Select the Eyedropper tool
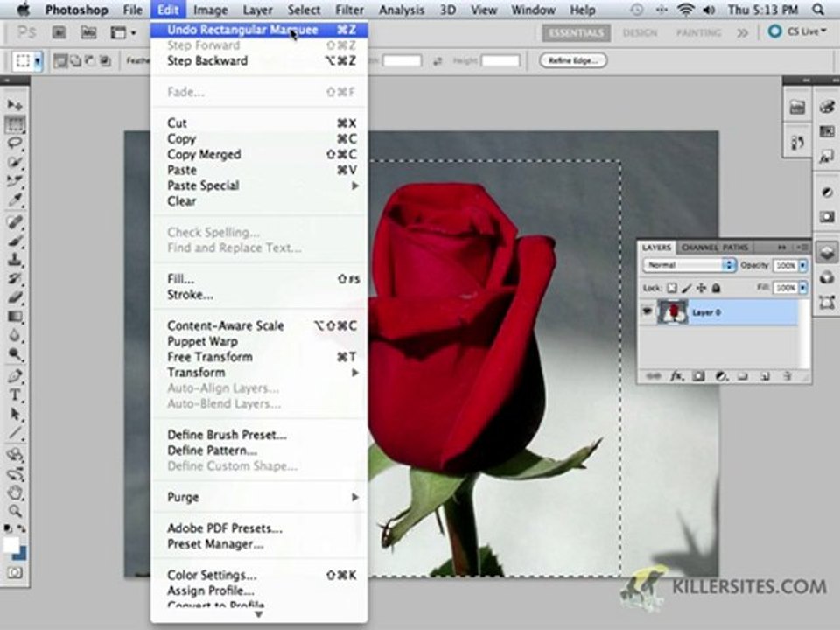This screenshot has height=630, width=840. pos(15,200)
